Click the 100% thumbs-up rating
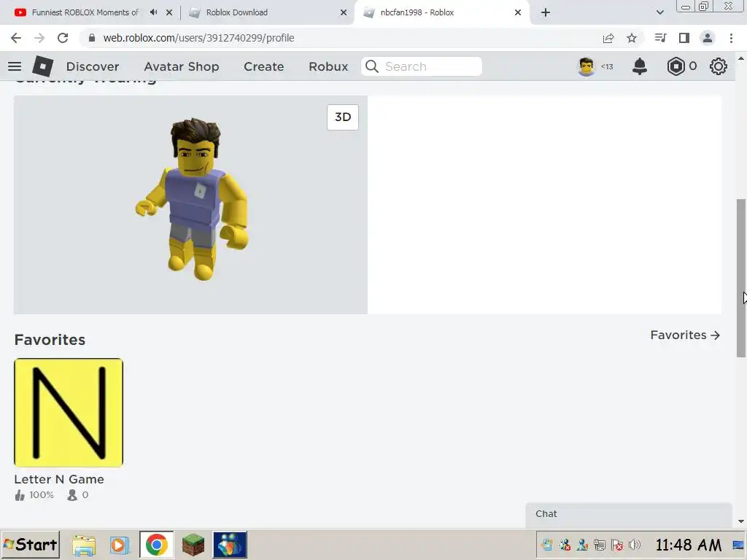747x560 pixels. click(34, 495)
